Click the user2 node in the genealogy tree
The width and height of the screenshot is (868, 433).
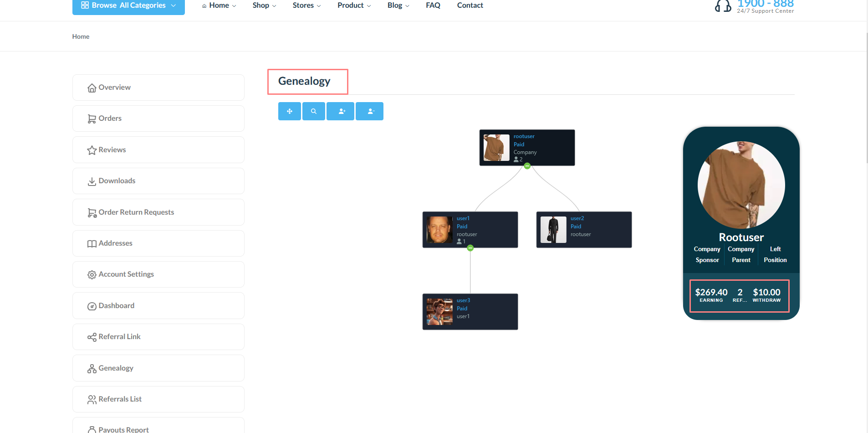(584, 229)
